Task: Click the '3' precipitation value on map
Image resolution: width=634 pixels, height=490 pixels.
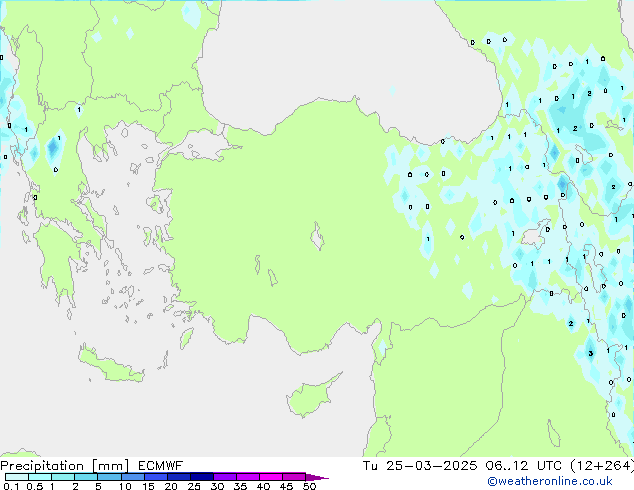Action: [x=591, y=354]
